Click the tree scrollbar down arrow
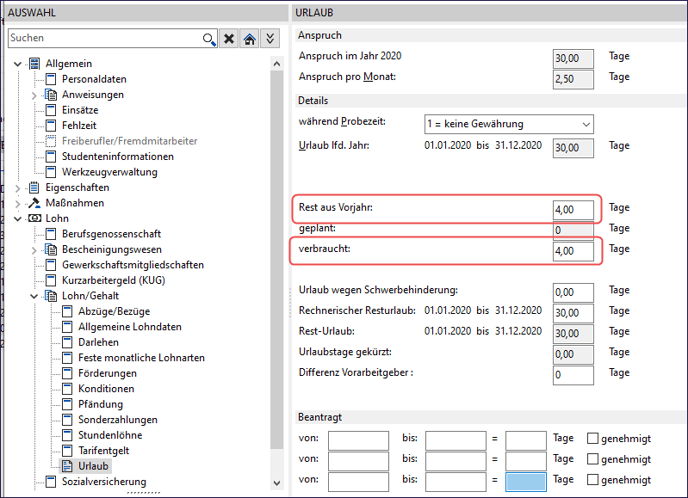688x498 pixels. pyautogui.click(x=277, y=483)
